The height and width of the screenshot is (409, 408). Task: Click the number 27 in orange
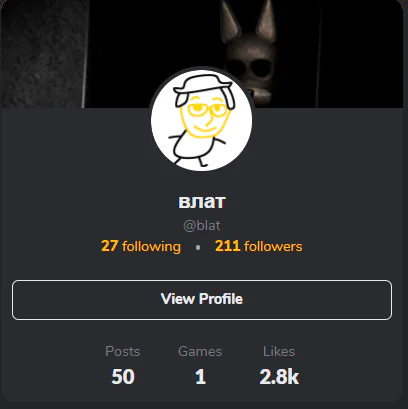(110, 246)
